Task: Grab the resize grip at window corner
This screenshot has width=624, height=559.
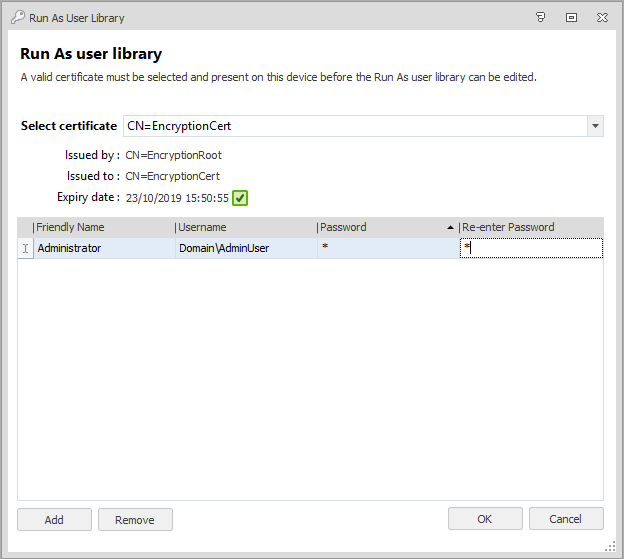Action: click(610, 546)
